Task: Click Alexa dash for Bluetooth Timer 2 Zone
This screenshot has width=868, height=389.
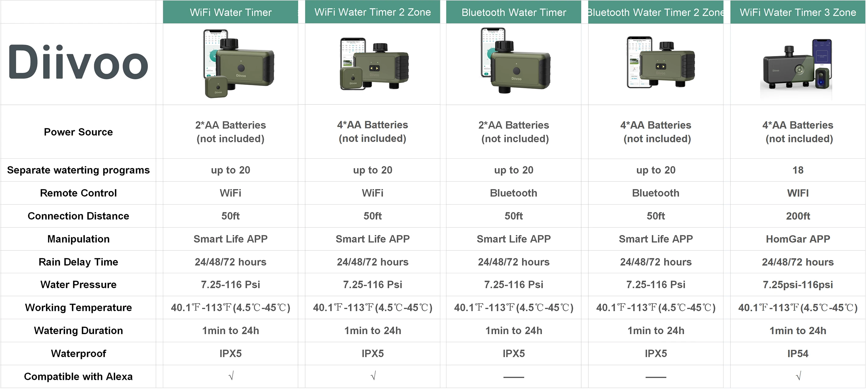Action: [656, 378]
